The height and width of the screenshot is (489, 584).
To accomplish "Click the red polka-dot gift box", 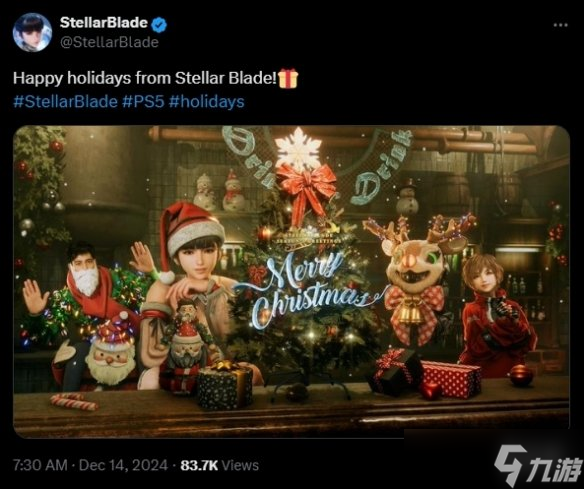I will pyautogui.click(x=451, y=378).
